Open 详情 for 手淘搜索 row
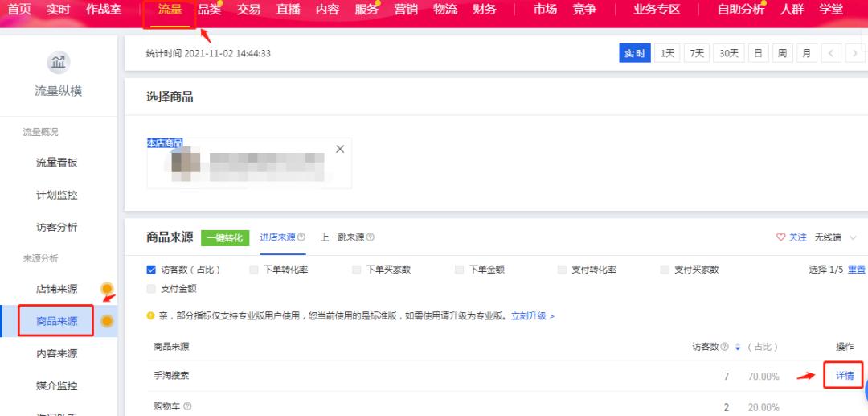 [845, 376]
